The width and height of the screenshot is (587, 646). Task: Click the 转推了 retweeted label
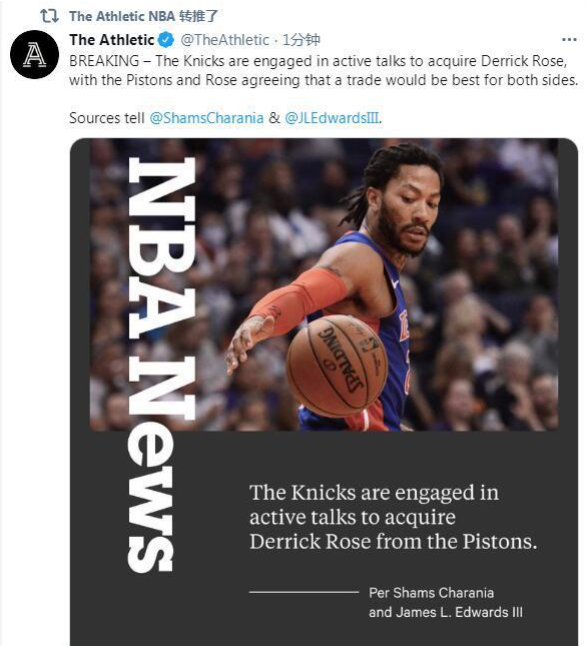[x=199, y=16]
